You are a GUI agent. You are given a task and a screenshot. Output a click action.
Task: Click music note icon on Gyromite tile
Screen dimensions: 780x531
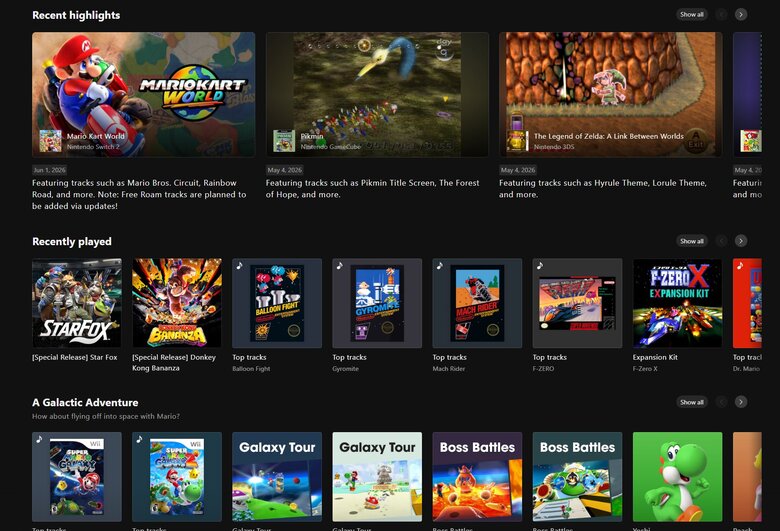pyautogui.click(x=340, y=266)
